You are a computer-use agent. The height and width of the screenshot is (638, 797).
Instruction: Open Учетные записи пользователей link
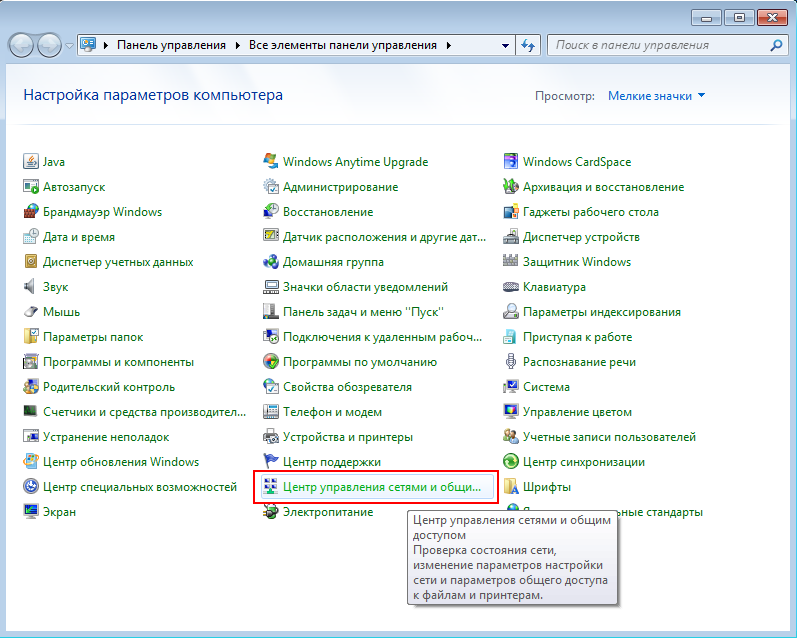609,436
